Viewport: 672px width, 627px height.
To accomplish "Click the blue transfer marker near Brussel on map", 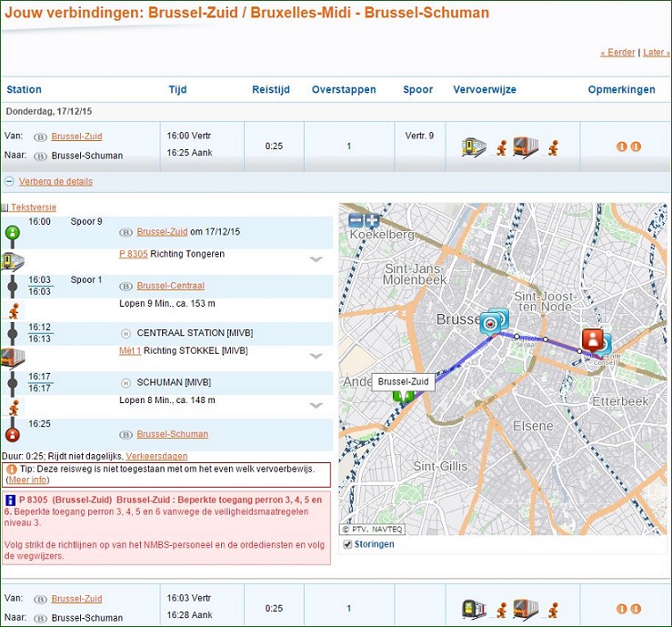I will 493,321.
